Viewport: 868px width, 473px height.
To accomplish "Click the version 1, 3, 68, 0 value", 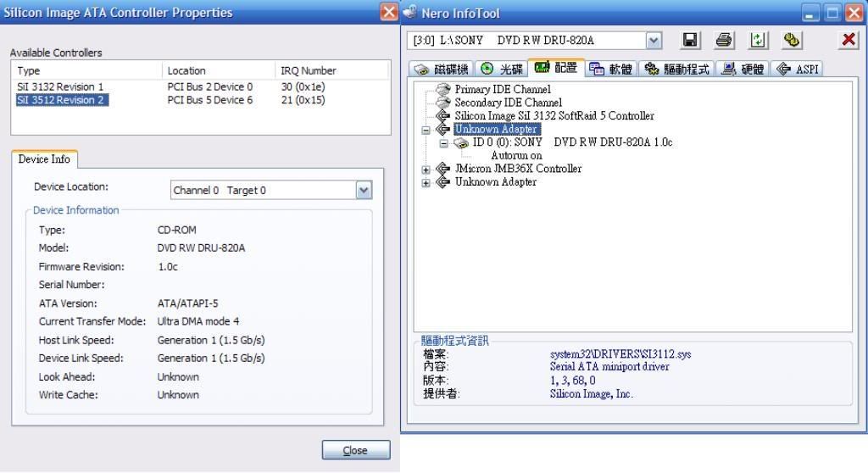I will coord(572,381).
